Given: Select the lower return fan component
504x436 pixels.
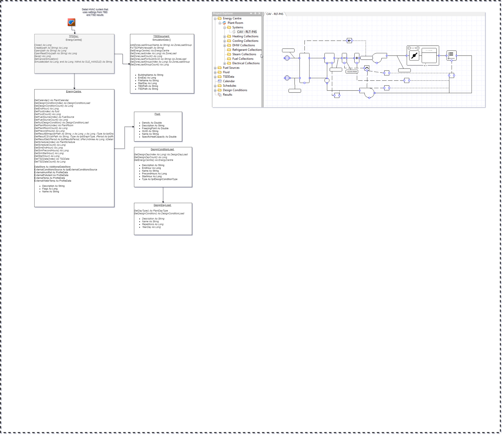Looking at the screenshot, I should click(367, 93).
